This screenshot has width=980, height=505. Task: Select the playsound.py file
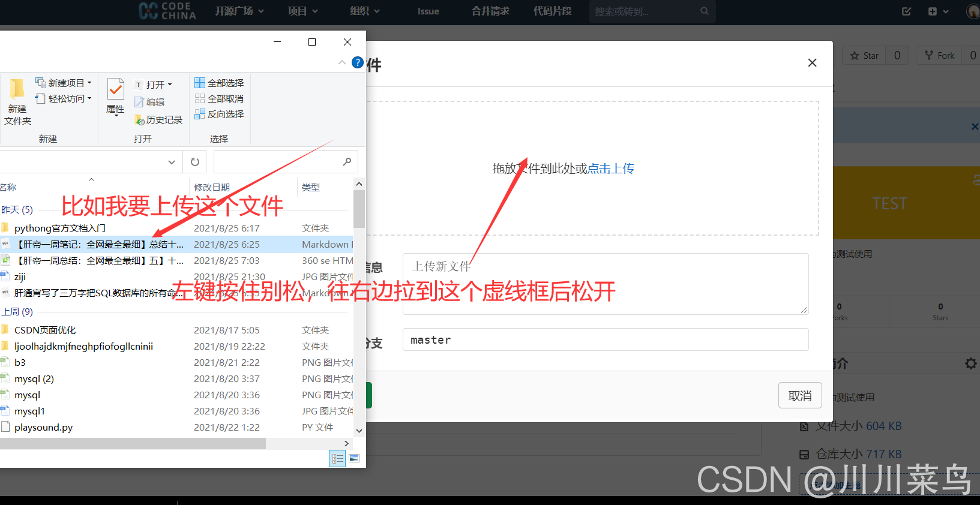point(43,427)
